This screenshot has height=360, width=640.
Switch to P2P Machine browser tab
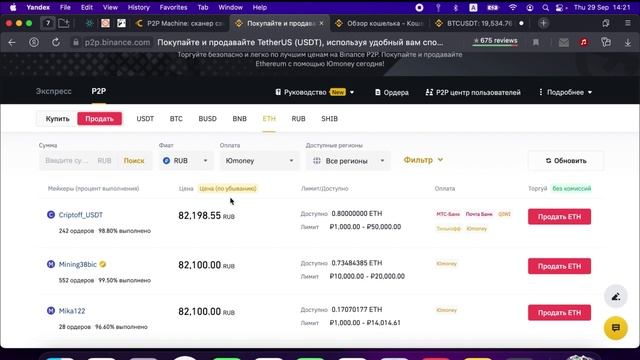pos(180,23)
